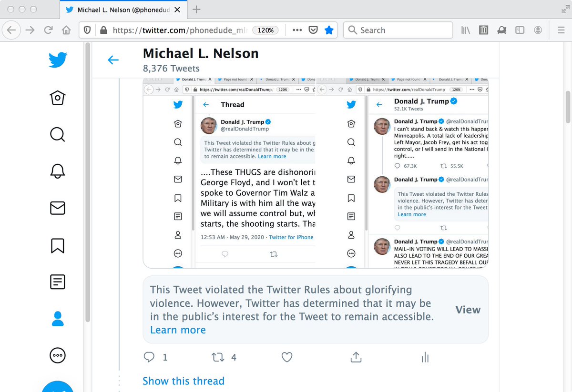Open Messages envelope icon in sidebar
Viewport: 572px width, 392px height.
[x=57, y=208]
